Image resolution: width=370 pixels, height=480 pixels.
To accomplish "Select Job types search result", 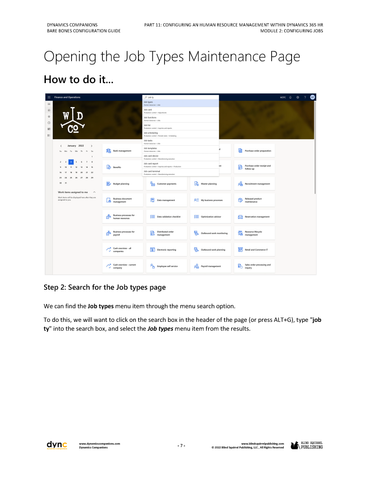I will click(x=181, y=103).
